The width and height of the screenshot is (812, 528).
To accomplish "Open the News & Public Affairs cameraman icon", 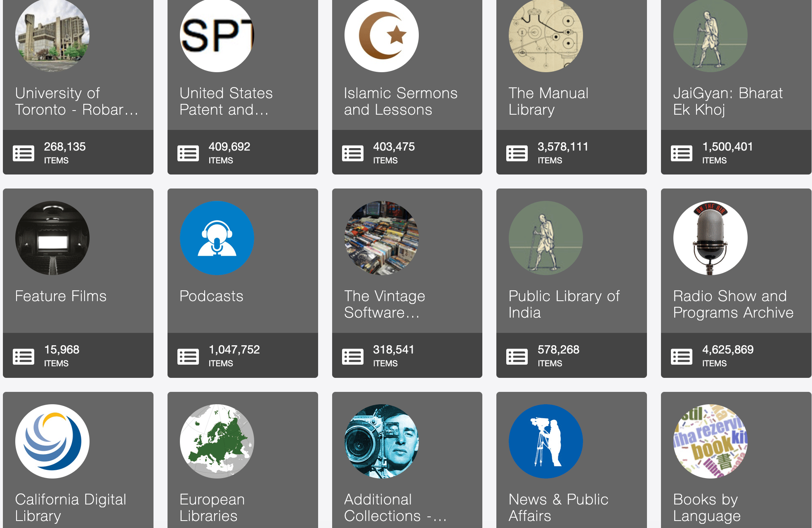I will pyautogui.click(x=545, y=441).
